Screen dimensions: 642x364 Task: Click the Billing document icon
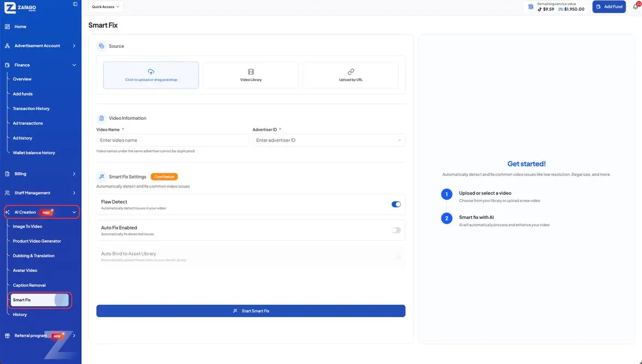coord(8,174)
